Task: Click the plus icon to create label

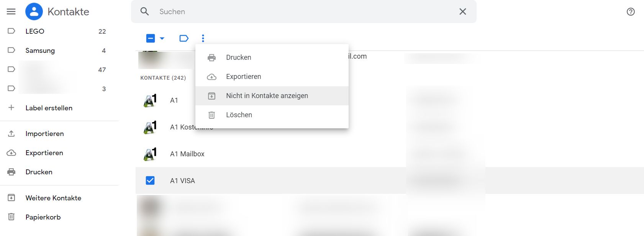Action: 11,108
